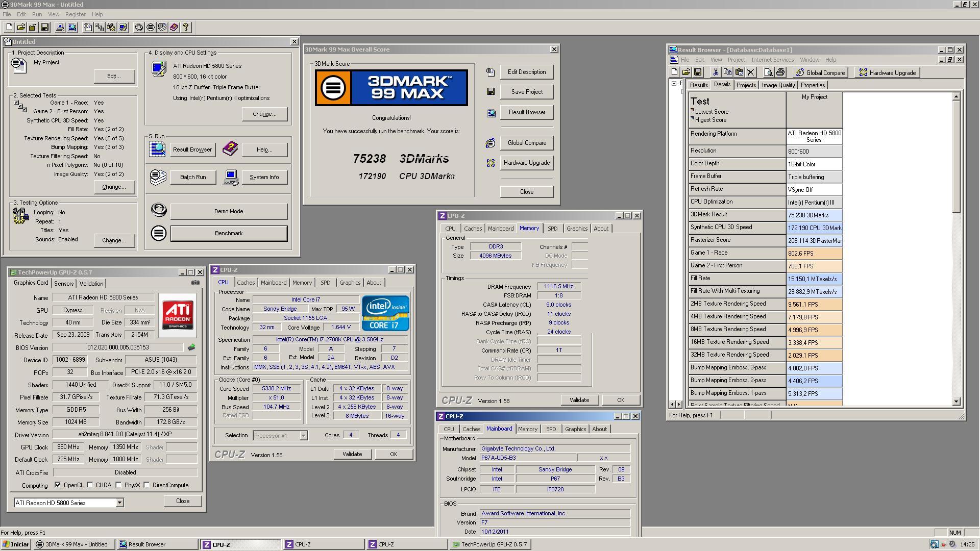Click the Open project folder icon in the 3DMark toolbar
The height and width of the screenshot is (551, 980).
(21, 28)
